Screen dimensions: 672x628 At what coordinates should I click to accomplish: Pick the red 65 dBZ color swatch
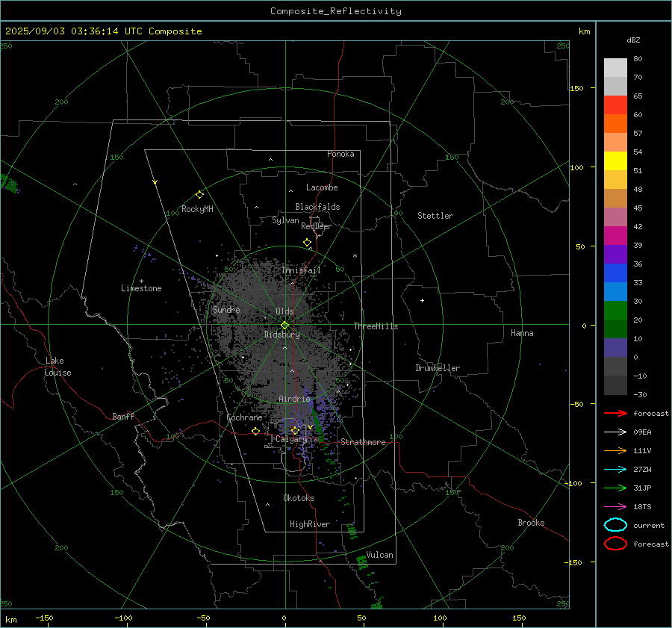(615, 105)
